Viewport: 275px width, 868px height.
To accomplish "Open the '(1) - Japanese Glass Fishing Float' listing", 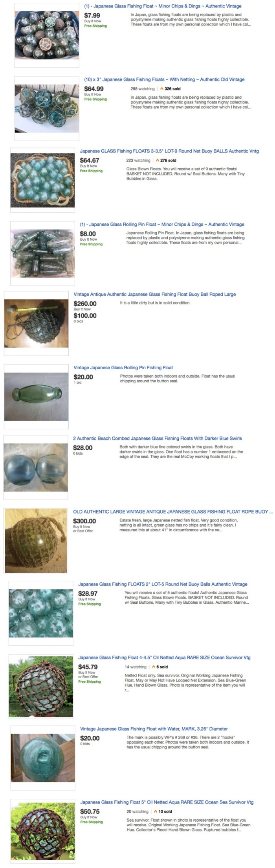I will (163, 6).
